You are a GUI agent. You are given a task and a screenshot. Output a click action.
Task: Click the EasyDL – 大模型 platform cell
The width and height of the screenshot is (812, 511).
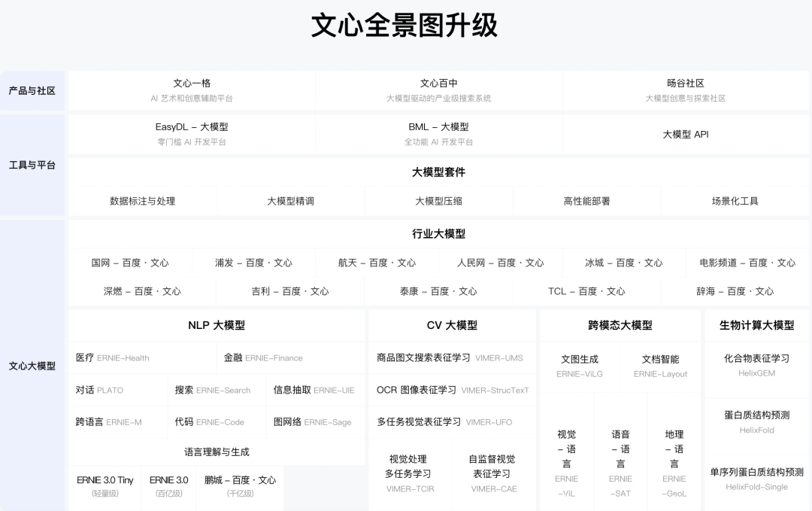click(x=192, y=134)
